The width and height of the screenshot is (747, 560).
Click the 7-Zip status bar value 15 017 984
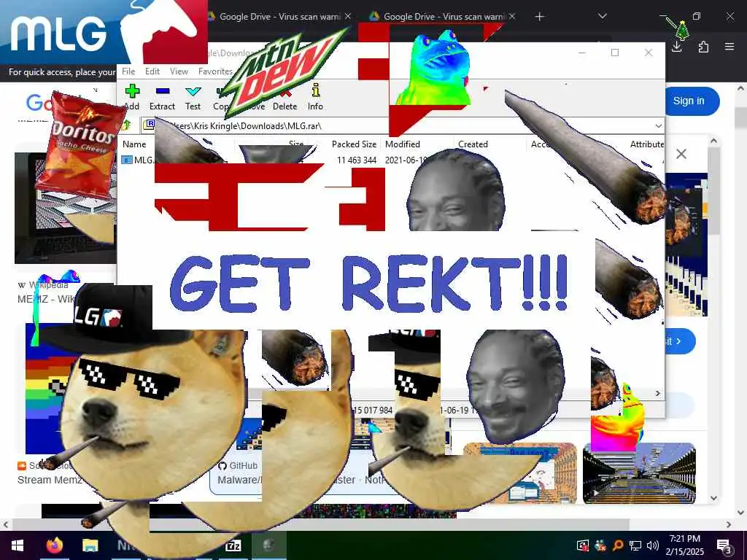(373, 410)
